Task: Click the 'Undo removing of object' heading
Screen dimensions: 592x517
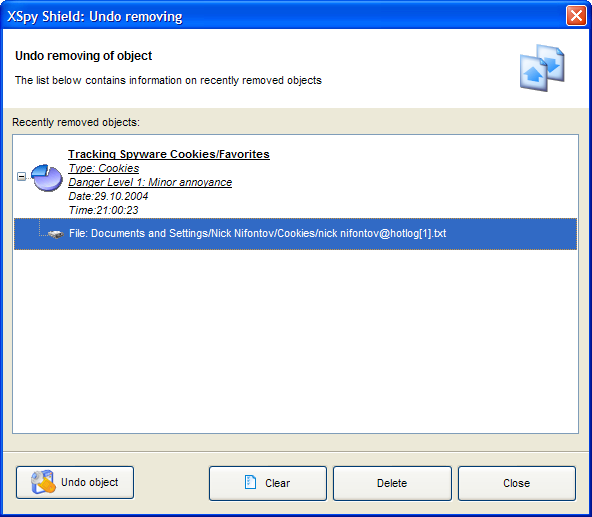Action: pos(83,56)
